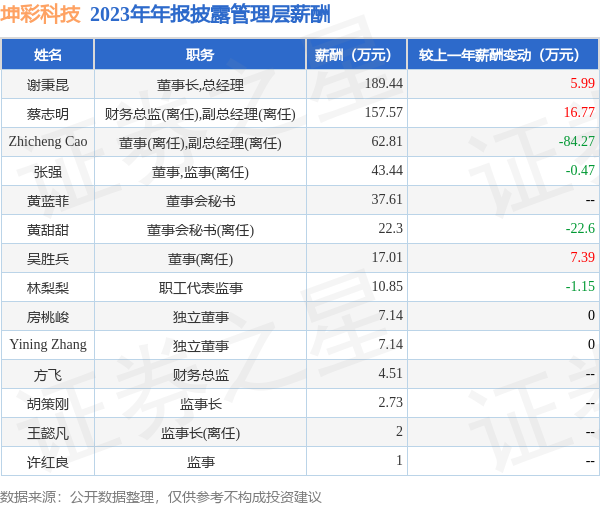Select the name 许红良
600x506 pixels.
(48, 462)
